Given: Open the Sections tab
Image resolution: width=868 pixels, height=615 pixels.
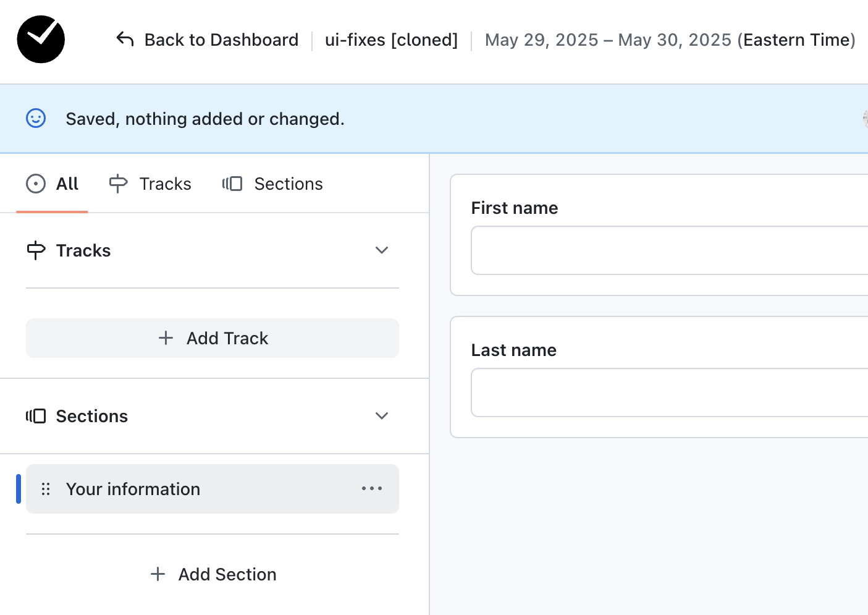Looking at the screenshot, I should coord(272,184).
